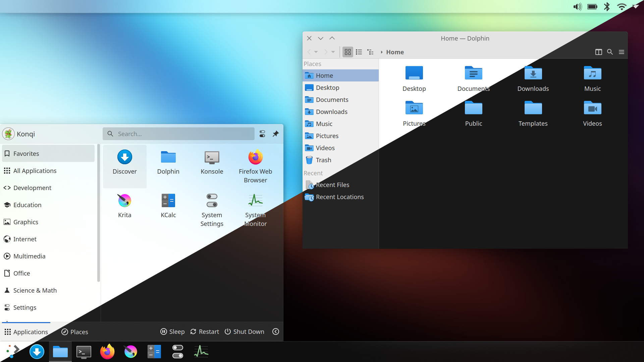Open the Education category
Screen dimensions: 644x362
[x=48, y=205]
